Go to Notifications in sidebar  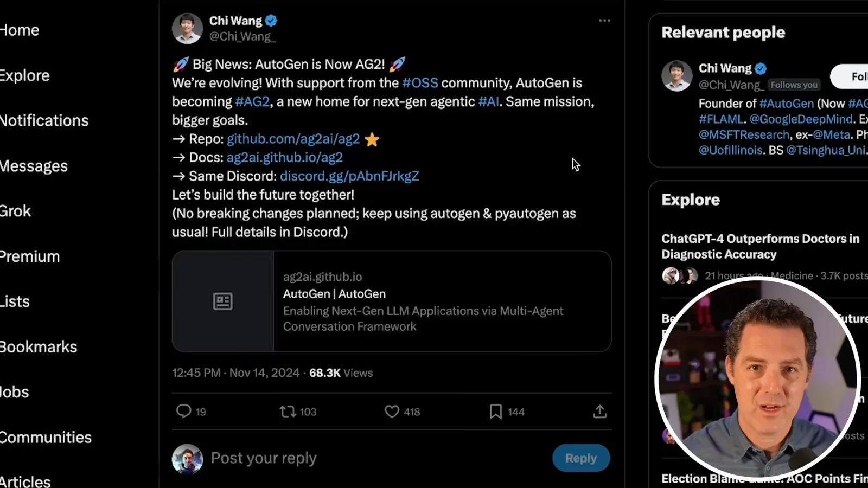point(44,120)
